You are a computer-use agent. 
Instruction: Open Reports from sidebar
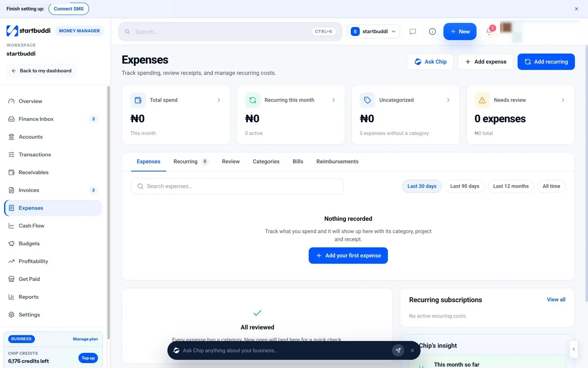[53, 297]
